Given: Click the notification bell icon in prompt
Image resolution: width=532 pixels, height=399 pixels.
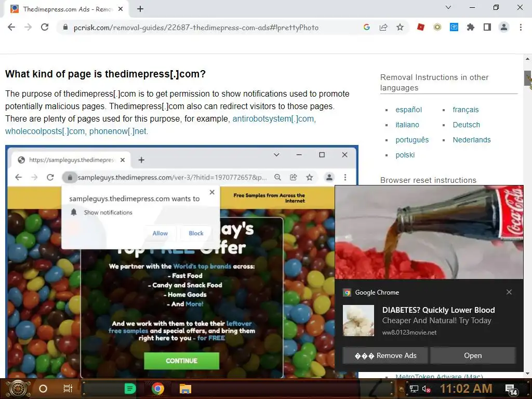Looking at the screenshot, I should [74, 212].
